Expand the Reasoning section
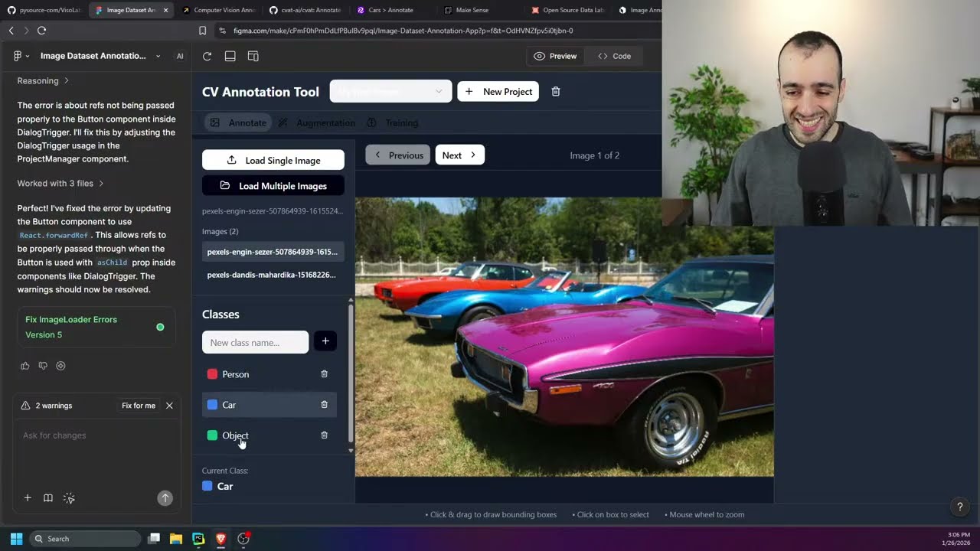980x551 pixels. tap(43, 80)
